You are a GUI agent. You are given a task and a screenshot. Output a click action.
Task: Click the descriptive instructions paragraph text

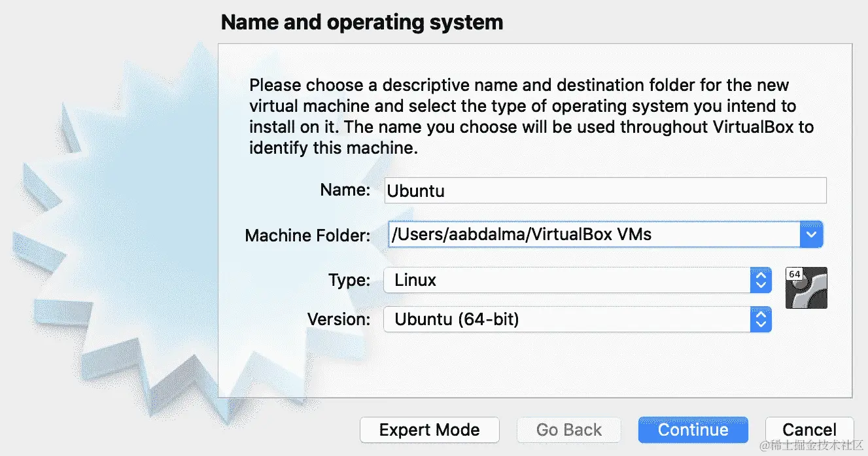click(531, 116)
